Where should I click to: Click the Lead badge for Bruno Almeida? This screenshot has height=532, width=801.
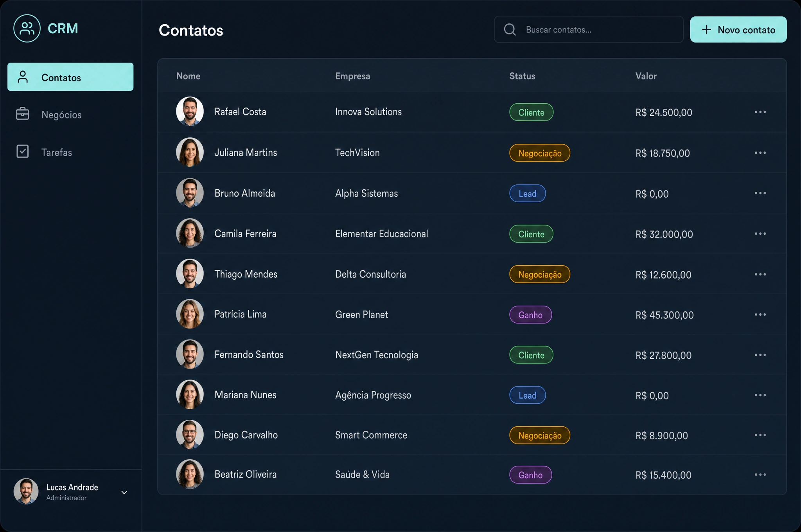click(x=527, y=193)
